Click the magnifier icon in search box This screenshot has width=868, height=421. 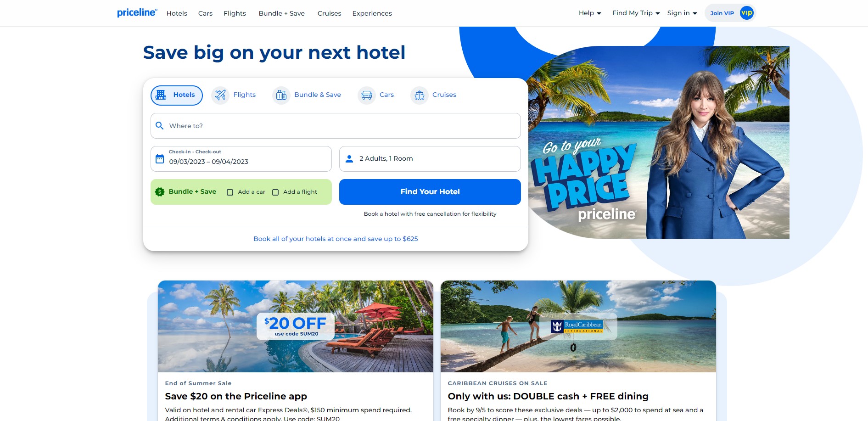[160, 126]
